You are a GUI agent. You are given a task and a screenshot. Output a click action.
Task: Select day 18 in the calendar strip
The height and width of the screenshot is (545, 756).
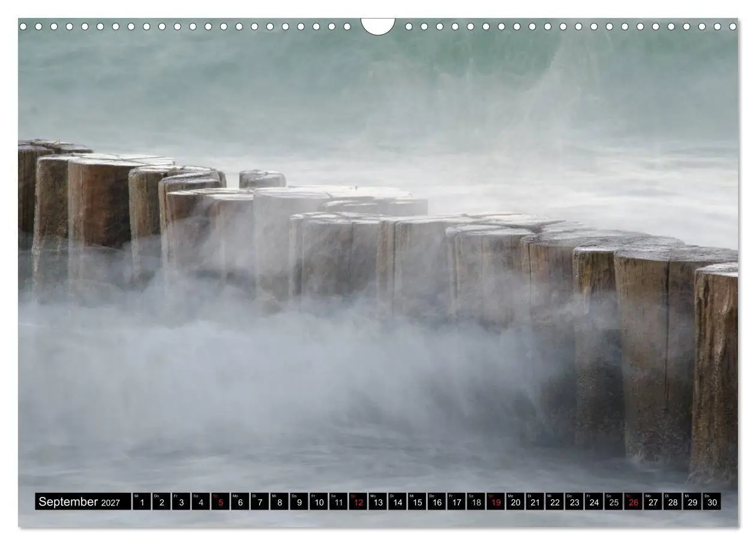(476, 502)
